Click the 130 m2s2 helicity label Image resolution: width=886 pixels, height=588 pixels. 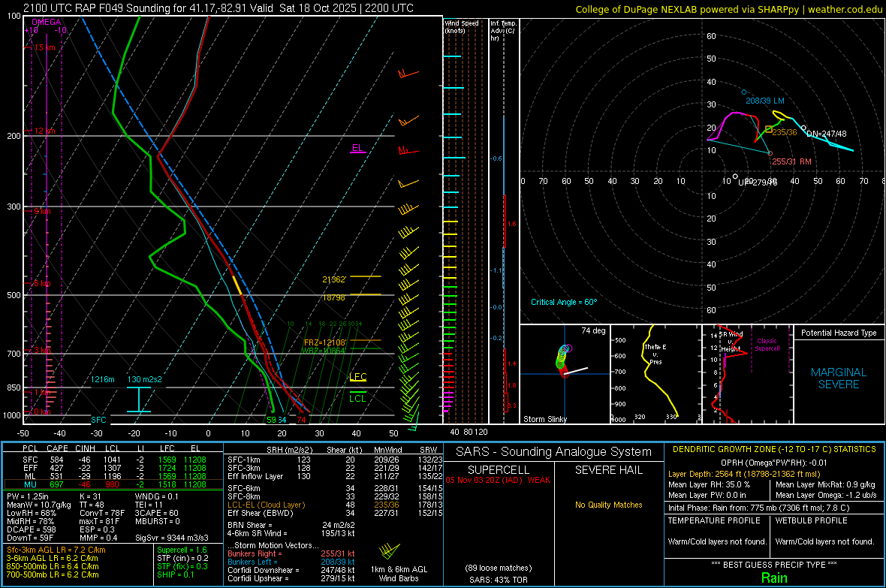click(x=145, y=379)
